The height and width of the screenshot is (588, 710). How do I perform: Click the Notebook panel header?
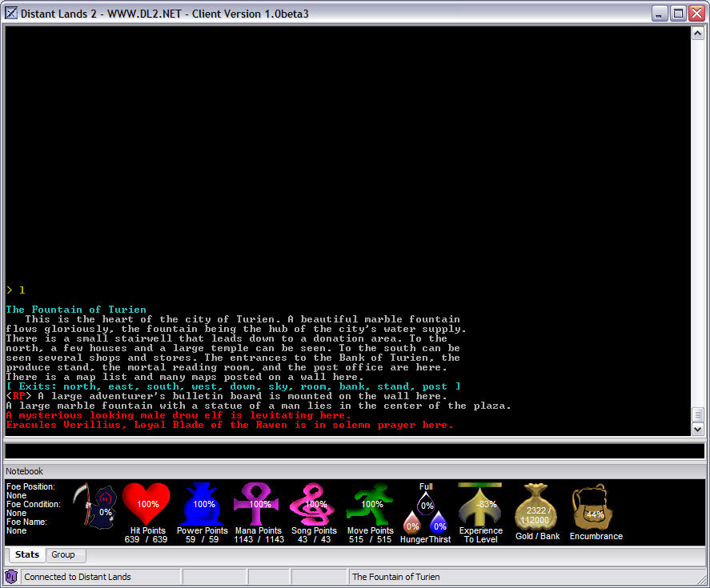coord(25,471)
